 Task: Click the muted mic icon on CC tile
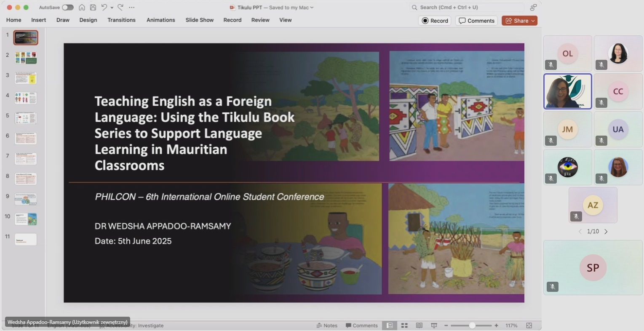tap(601, 103)
